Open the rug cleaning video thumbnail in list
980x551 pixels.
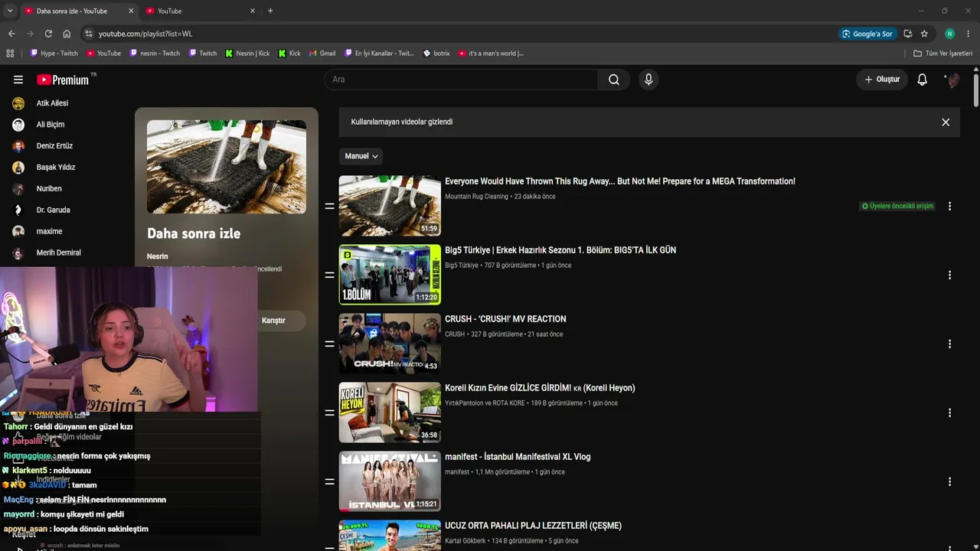point(390,206)
